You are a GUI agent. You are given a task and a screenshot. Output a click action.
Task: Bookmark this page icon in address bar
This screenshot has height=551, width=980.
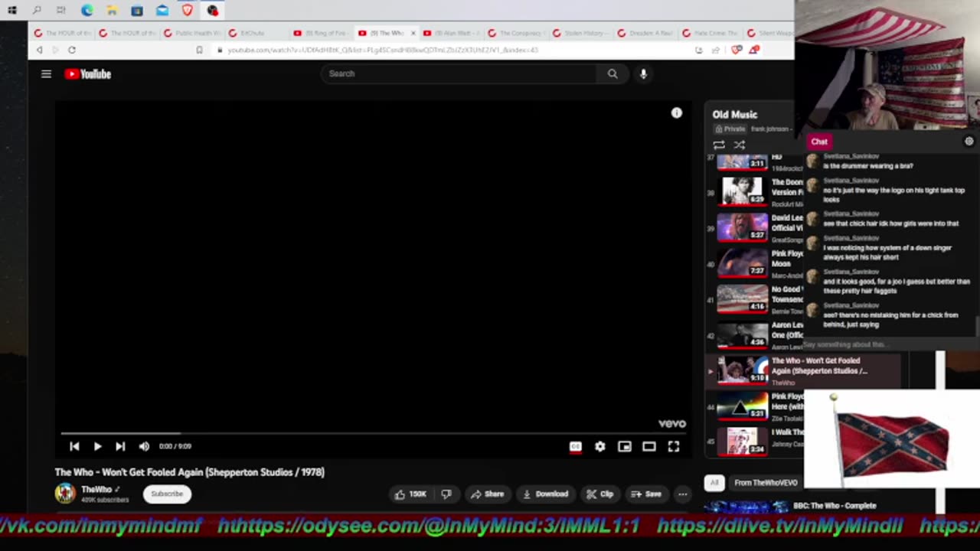click(199, 50)
